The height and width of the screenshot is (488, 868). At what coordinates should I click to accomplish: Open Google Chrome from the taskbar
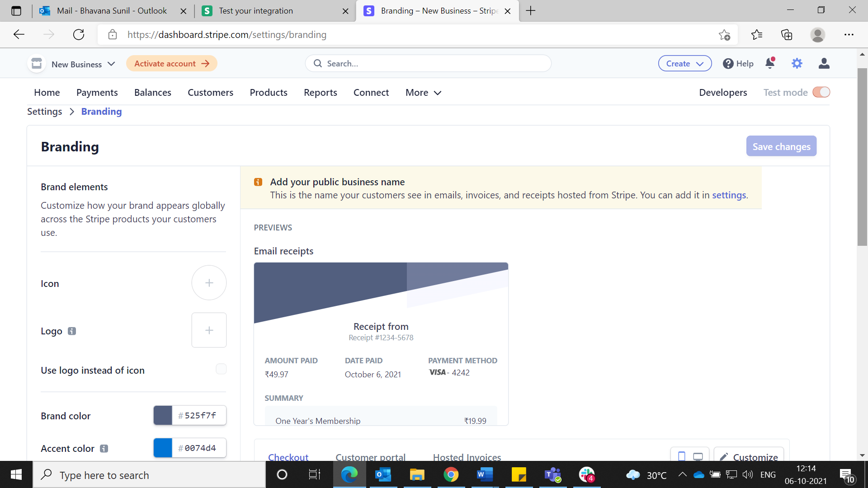[x=451, y=474]
